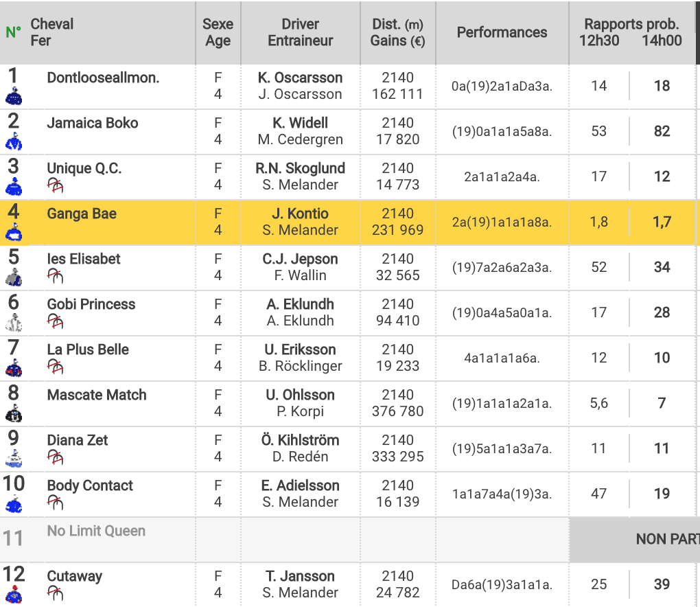The width and height of the screenshot is (700, 607).
Task: Click the horseshoe icon under Unique Q.C.
Action: (x=55, y=185)
